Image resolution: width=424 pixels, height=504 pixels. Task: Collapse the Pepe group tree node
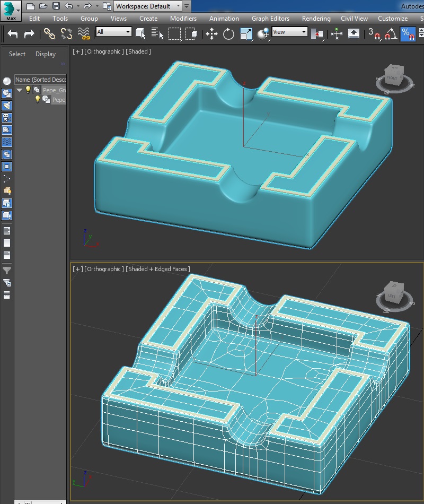[x=20, y=90]
